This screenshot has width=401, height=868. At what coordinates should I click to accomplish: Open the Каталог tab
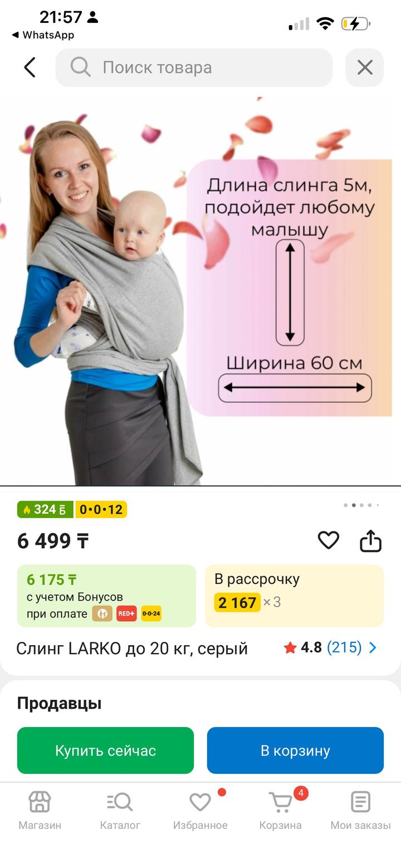(x=120, y=811)
